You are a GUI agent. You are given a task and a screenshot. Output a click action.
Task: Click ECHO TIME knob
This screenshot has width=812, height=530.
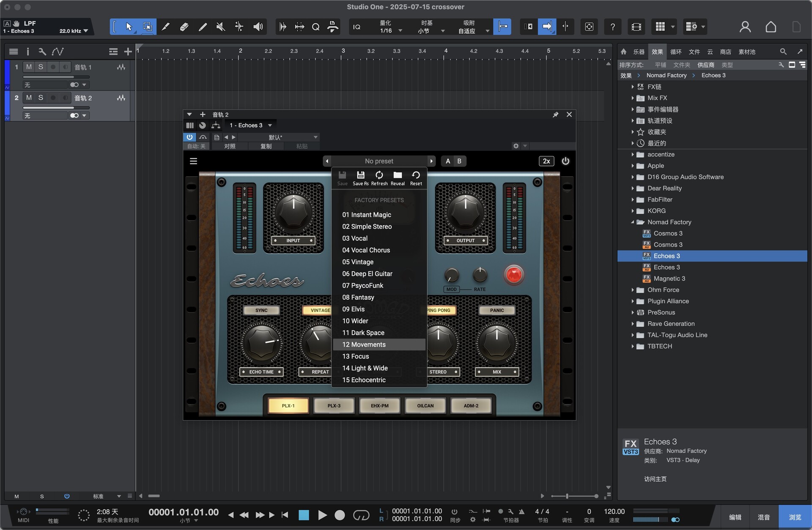[x=262, y=343]
